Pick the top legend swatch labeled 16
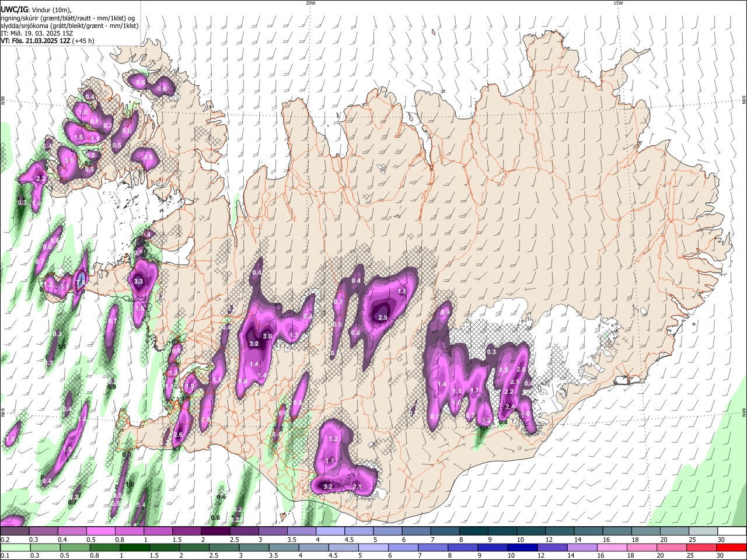The image size is (747, 560). [617, 531]
